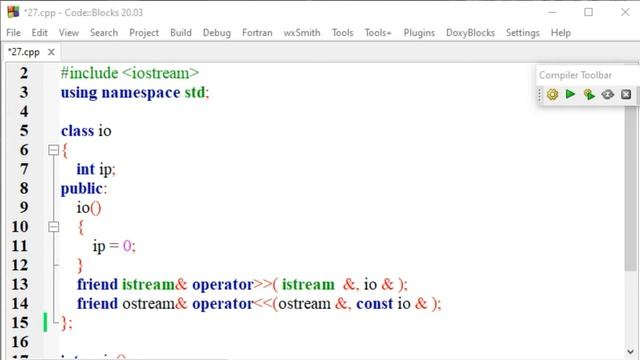This screenshot has width=640, height=360.
Task: Click the Compiler Toolbar drag handle
Action: 540,95
